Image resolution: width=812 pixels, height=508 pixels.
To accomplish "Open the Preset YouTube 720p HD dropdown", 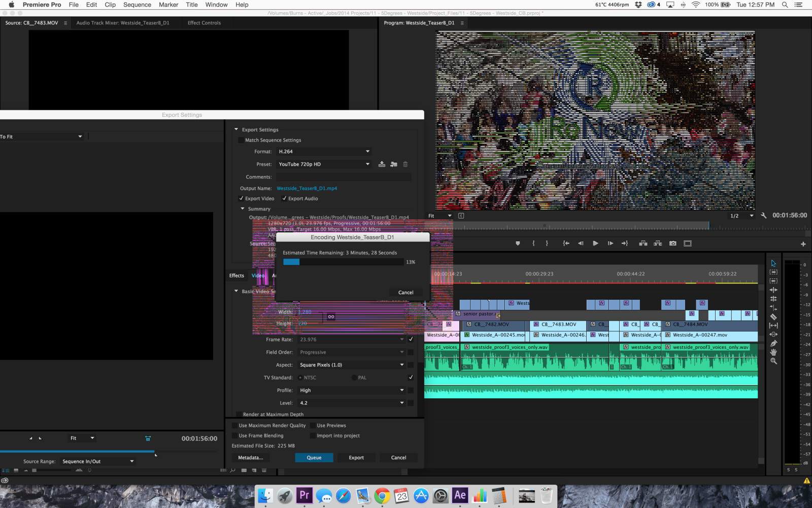I will click(324, 164).
